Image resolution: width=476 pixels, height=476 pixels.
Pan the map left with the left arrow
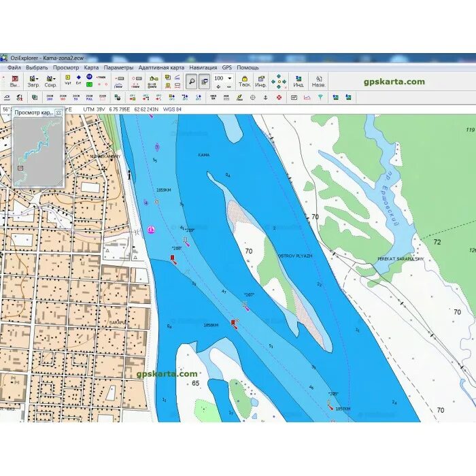click(273, 82)
